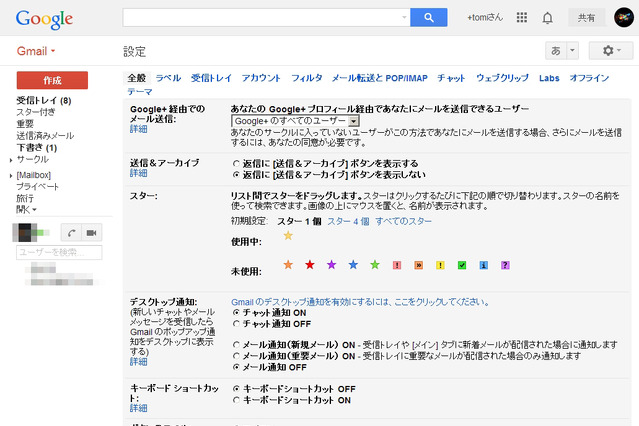Viewport: 639px width, 426px height.
Task: Click すべてのスター preset link
Action: pos(403,221)
